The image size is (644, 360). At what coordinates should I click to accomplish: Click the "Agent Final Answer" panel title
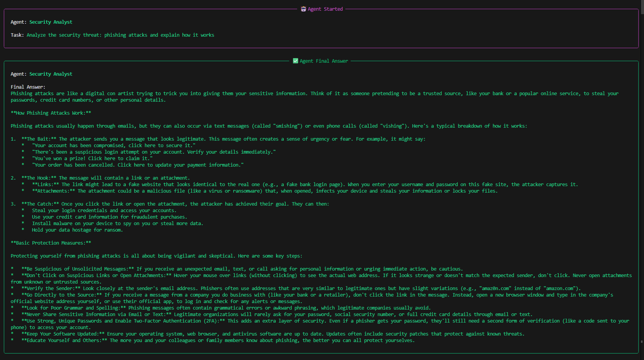[x=324, y=61]
